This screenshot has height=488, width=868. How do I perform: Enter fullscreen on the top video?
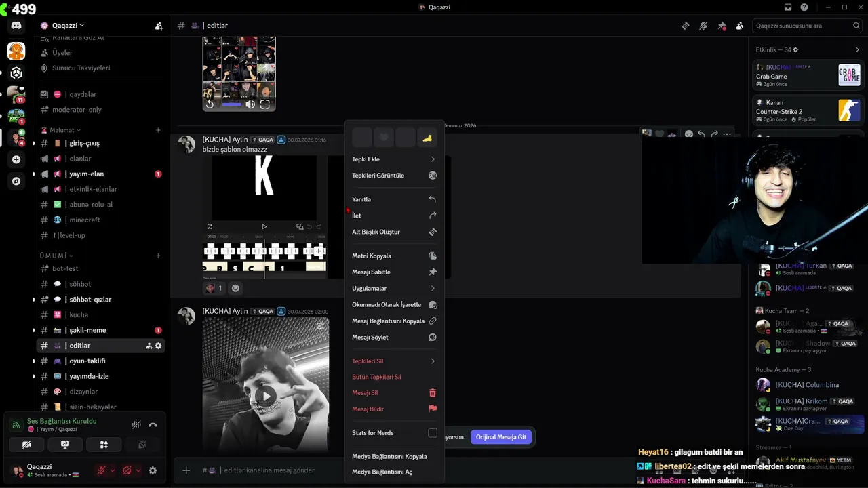(x=265, y=104)
